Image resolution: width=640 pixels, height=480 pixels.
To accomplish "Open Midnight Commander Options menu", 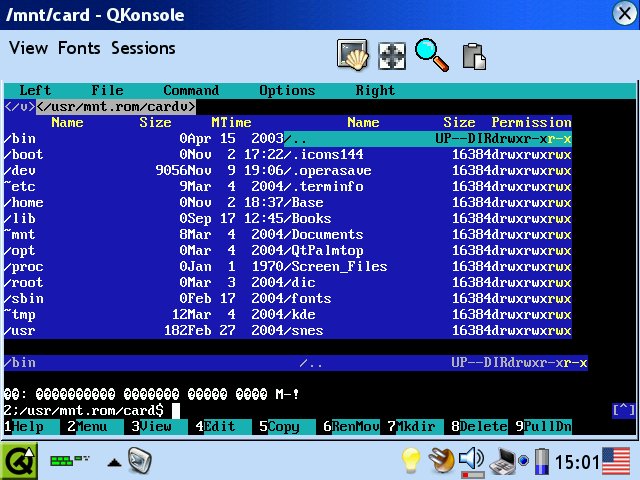I will 287,90.
